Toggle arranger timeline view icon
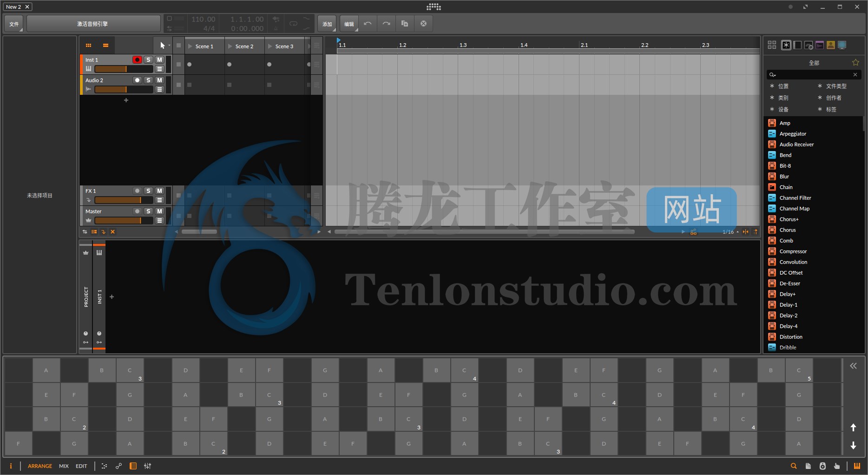Viewport: 868px width, 475px height. point(105,46)
